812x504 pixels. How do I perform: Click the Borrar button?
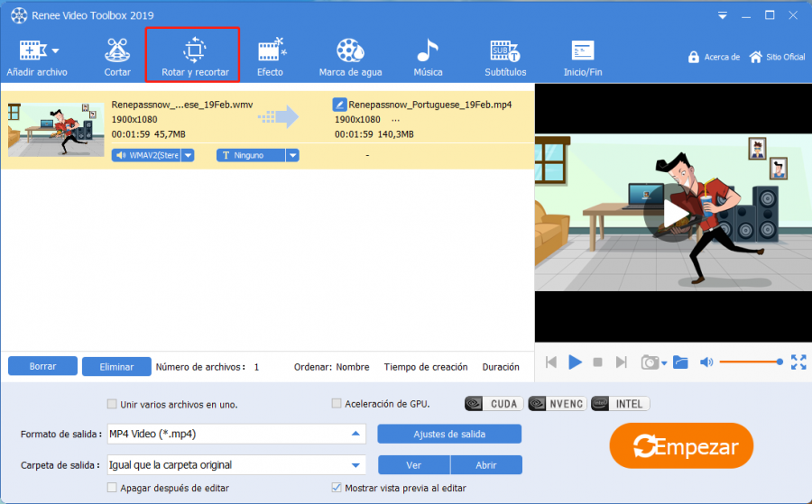[x=42, y=366]
